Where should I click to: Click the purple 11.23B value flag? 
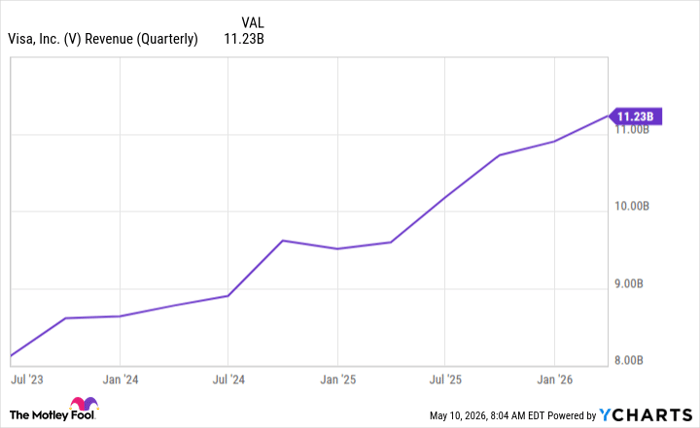635,116
